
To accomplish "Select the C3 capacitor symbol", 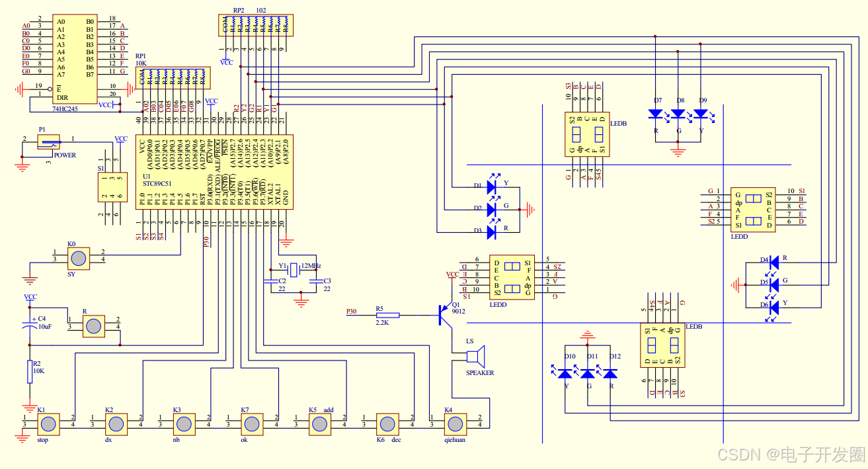I will tap(317, 280).
